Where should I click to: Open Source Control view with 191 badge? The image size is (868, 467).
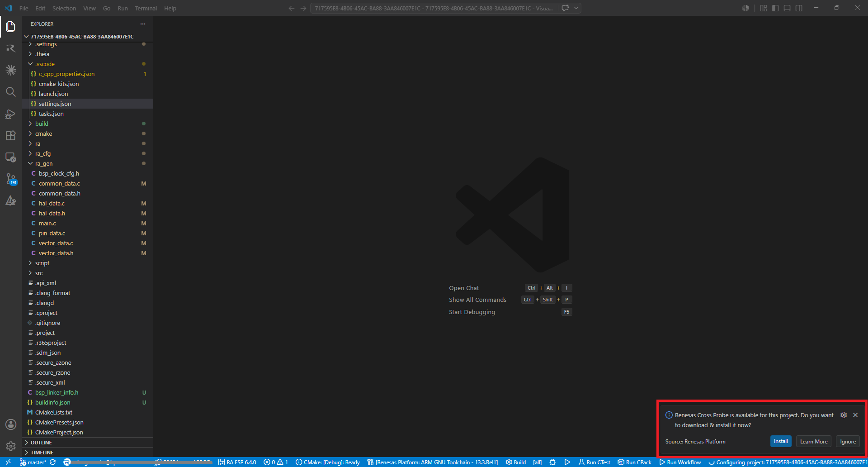pyautogui.click(x=11, y=179)
